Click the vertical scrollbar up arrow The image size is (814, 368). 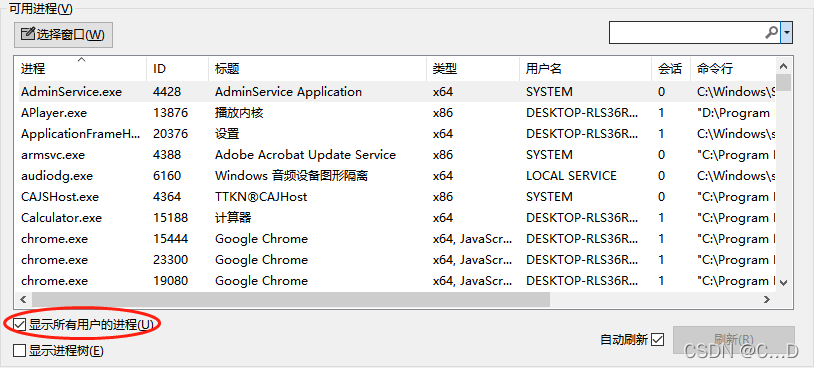(784, 66)
